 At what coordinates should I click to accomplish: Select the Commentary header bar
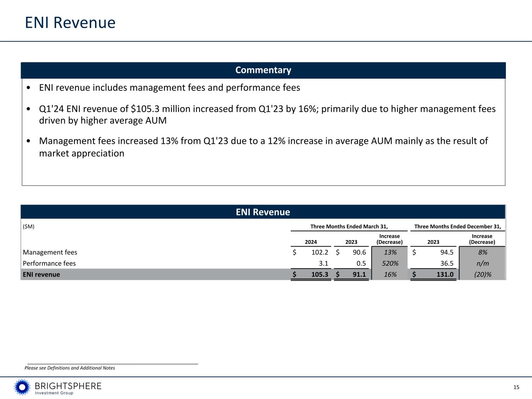(263, 70)
